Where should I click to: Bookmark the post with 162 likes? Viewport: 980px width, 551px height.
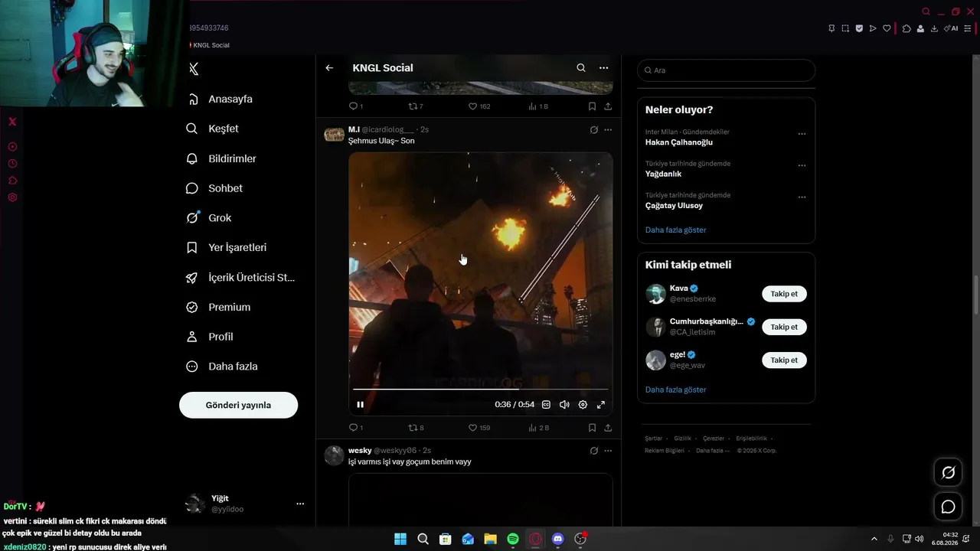[592, 106]
